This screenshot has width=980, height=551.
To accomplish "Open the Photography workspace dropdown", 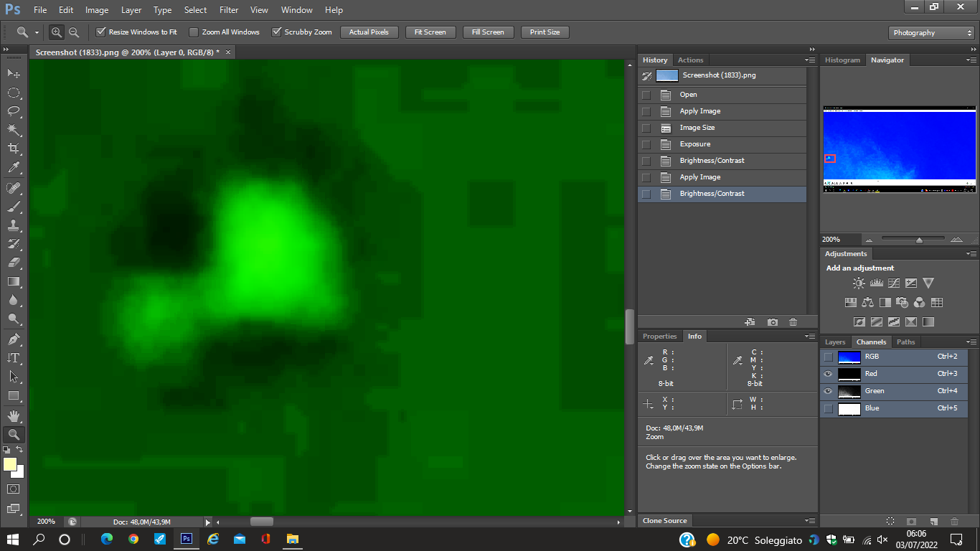I will coord(931,33).
